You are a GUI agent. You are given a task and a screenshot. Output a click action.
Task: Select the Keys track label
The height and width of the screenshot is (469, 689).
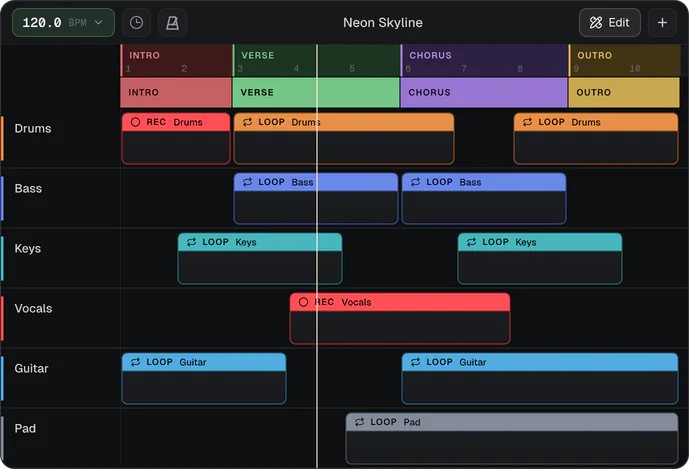[28, 249]
